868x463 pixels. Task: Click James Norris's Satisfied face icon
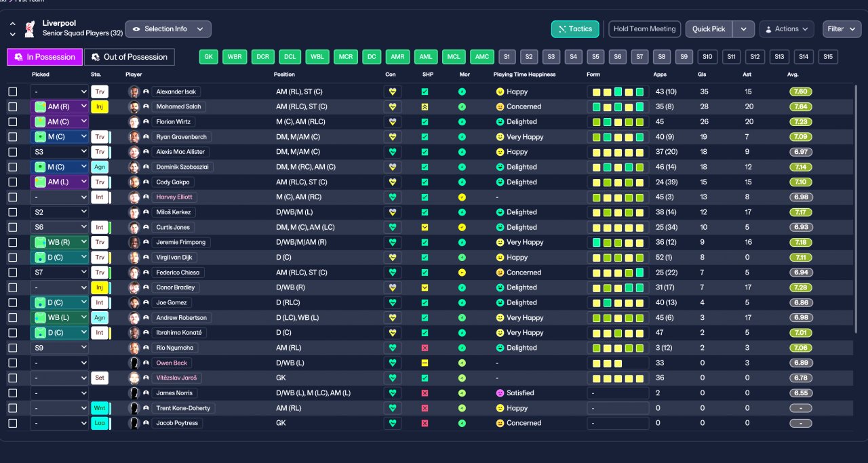tap(500, 393)
